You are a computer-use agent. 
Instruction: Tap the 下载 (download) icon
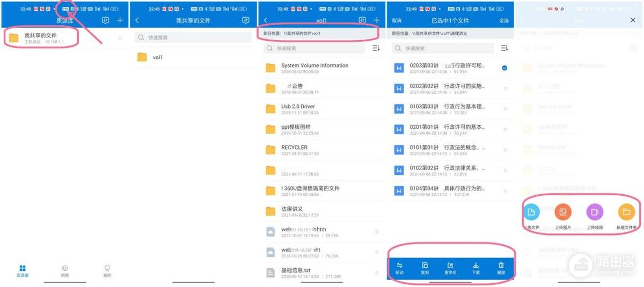(x=475, y=266)
